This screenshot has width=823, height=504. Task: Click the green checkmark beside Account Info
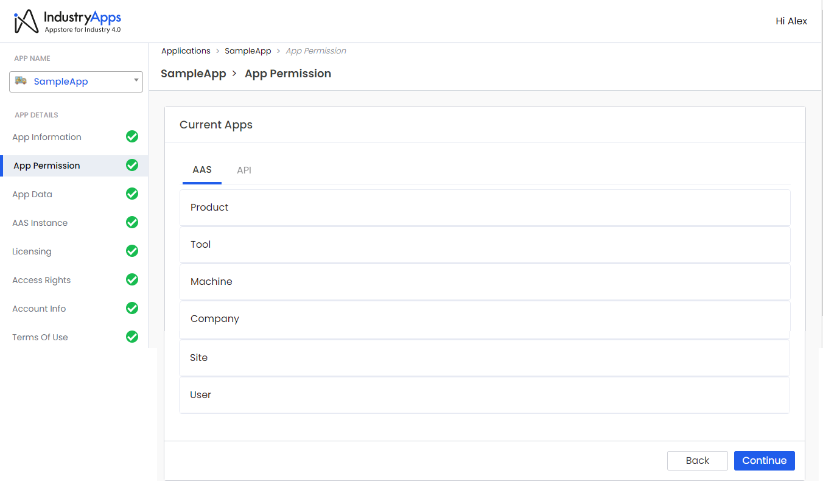tap(132, 308)
